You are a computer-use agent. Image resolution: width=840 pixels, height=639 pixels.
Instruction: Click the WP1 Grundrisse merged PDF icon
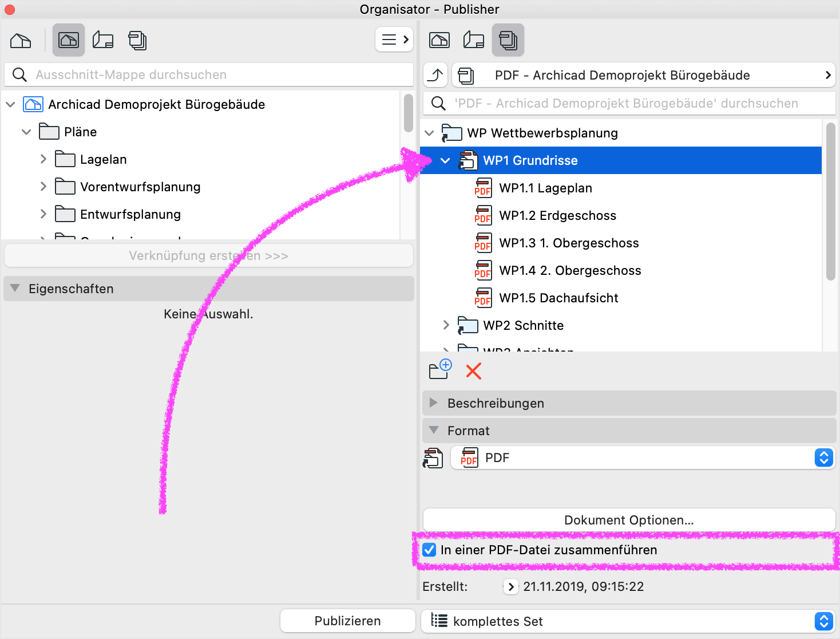(467, 160)
